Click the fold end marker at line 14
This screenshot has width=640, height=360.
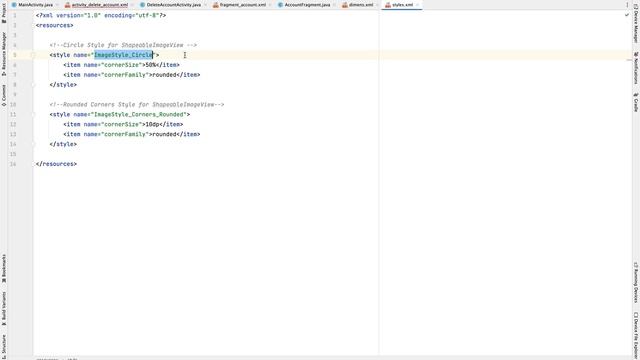tap(34, 144)
